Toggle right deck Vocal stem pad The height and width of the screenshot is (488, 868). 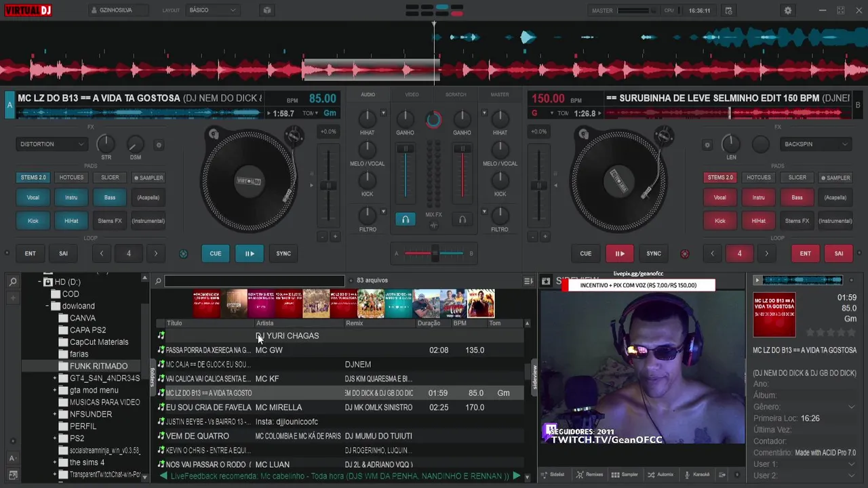tap(719, 197)
